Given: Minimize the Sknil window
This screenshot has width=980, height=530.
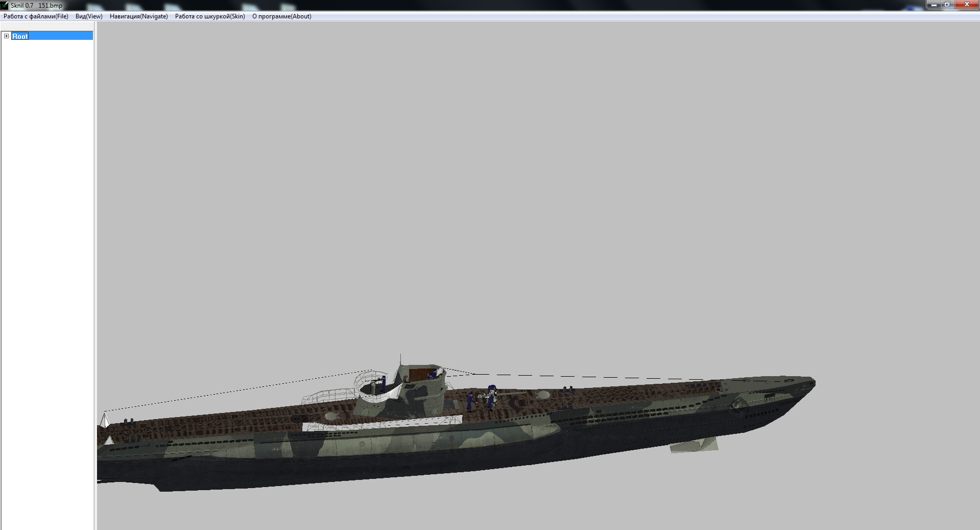Looking at the screenshot, I should click(x=934, y=5).
